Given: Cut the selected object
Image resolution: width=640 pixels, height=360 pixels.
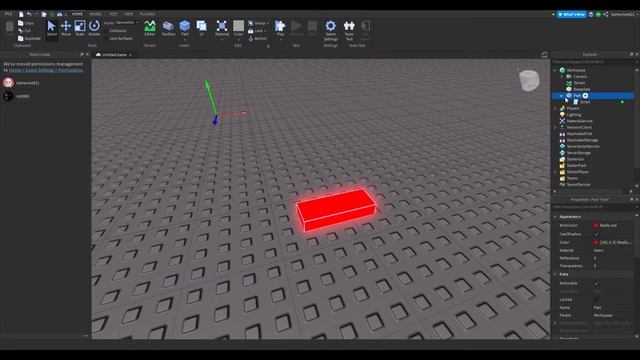Looking at the screenshot, I should coord(24,31).
